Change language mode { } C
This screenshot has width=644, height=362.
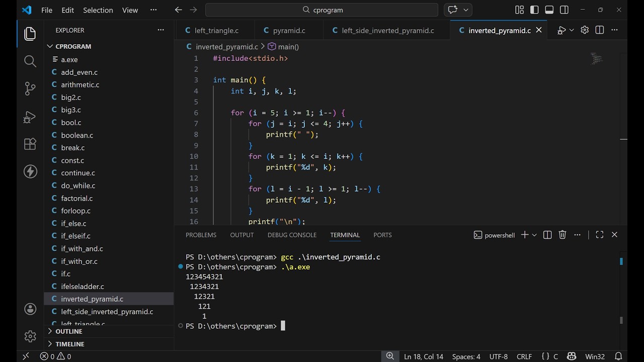coord(550,356)
